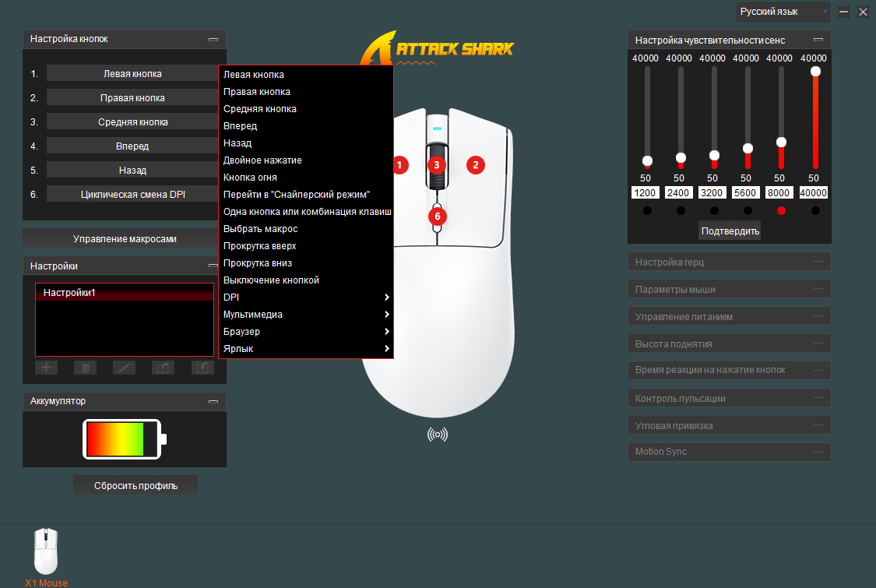Viewport: 876px width, 588px height.
Task: Activate the 2400 DPI stage dot
Action: coord(681,211)
